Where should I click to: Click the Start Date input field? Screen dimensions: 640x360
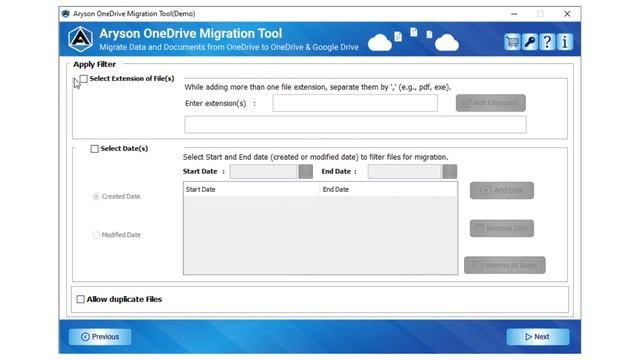263,171
